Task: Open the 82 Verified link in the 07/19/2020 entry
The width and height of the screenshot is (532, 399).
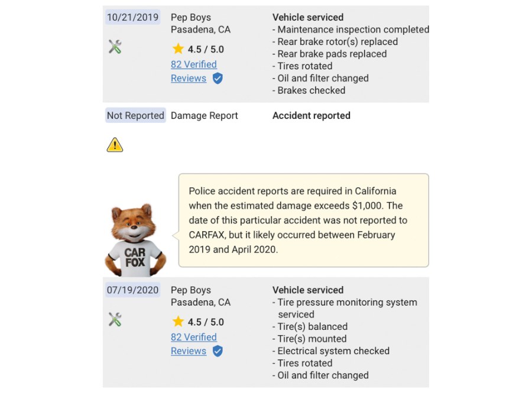Action: click(x=194, y=338)
